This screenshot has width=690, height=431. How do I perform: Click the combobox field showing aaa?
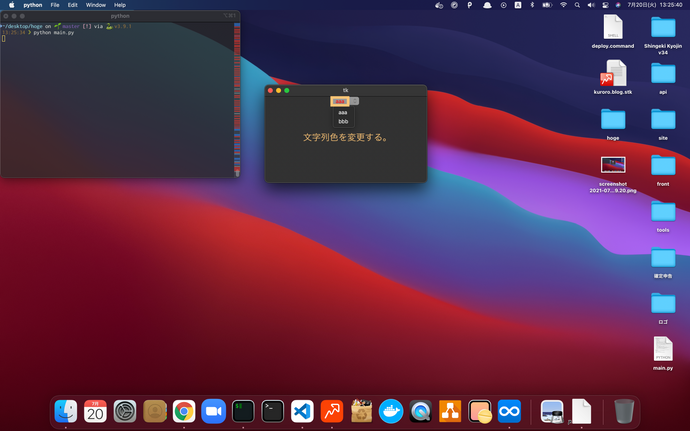click(x=340, y=101)
